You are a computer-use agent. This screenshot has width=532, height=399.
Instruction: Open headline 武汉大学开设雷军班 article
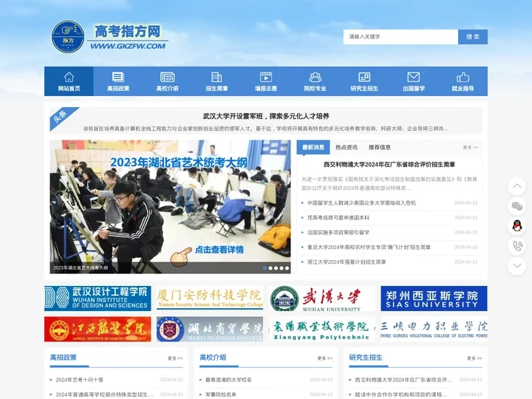coord(266,117)
